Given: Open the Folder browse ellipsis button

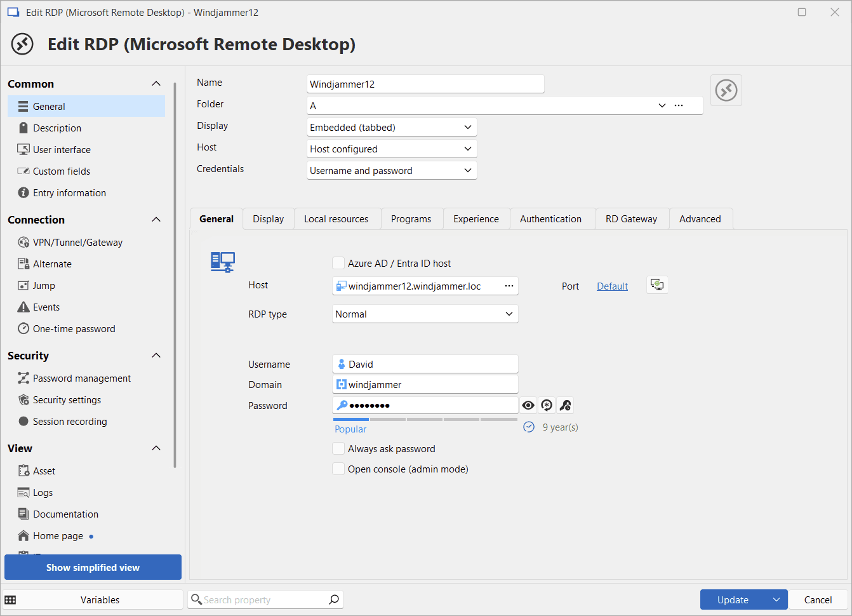Looking at the screenshot, I should pyautogui.click(x=679, y=106).
